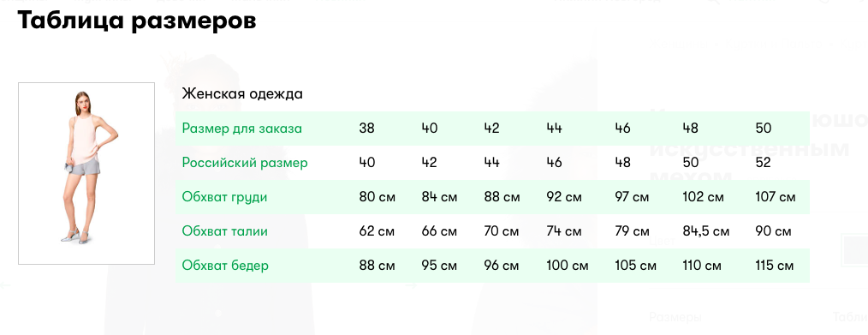
Task: Click Russian size 52 cell
Action: [x=764, y=163]
